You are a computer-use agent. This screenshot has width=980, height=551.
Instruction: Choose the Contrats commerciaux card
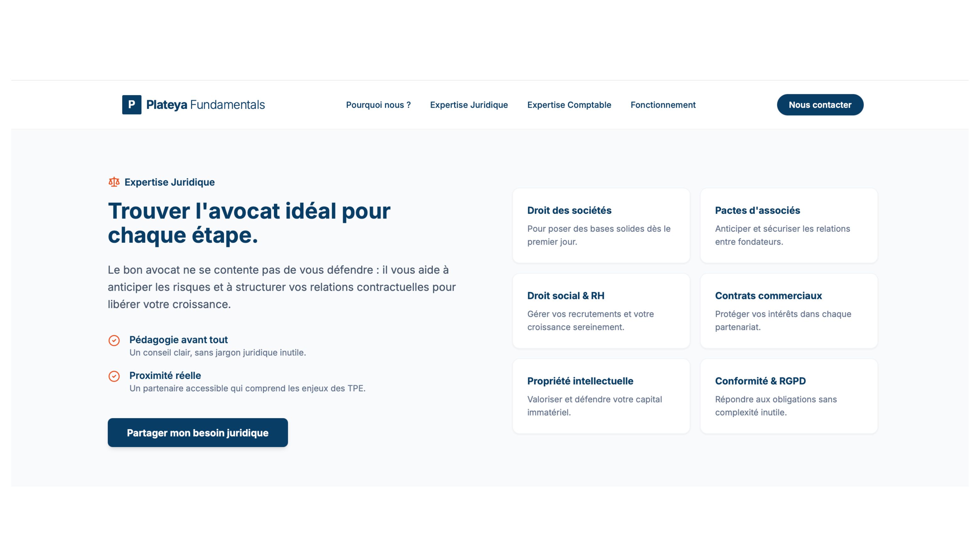point(789,311)
